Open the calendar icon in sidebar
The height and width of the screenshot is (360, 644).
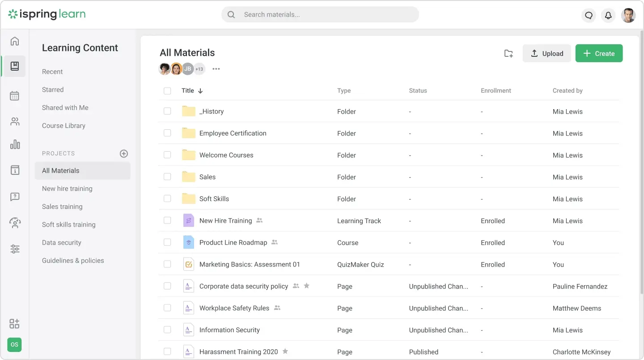coord(15,96)
